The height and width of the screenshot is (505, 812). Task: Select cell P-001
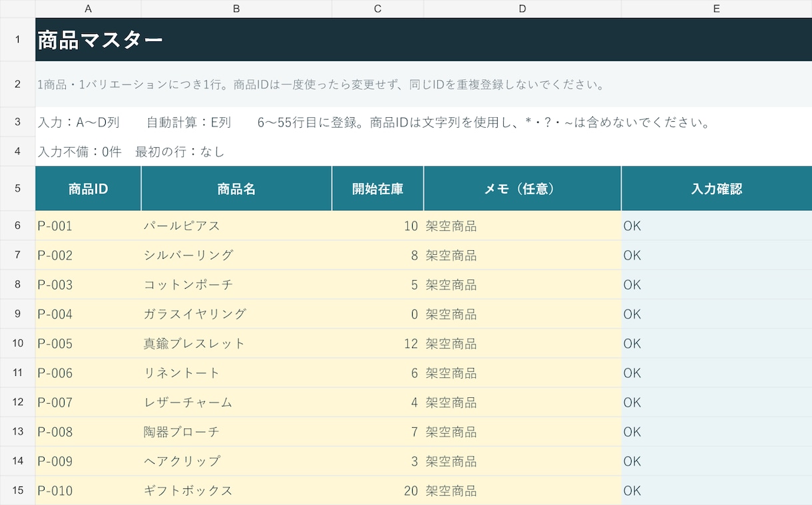89,226
